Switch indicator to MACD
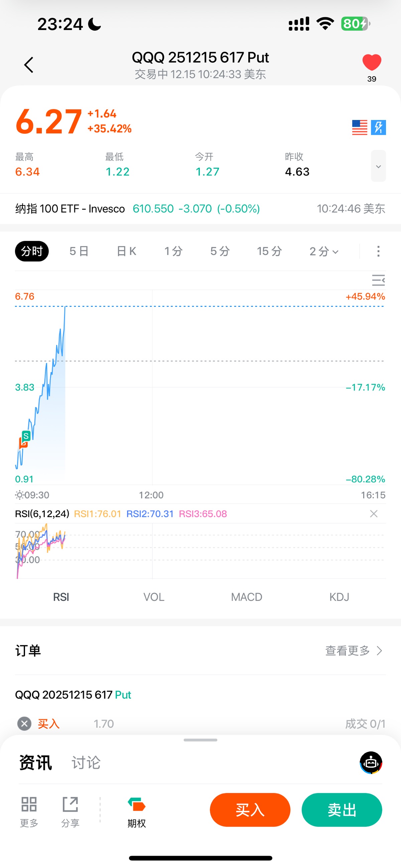 (x=246, y=597)
